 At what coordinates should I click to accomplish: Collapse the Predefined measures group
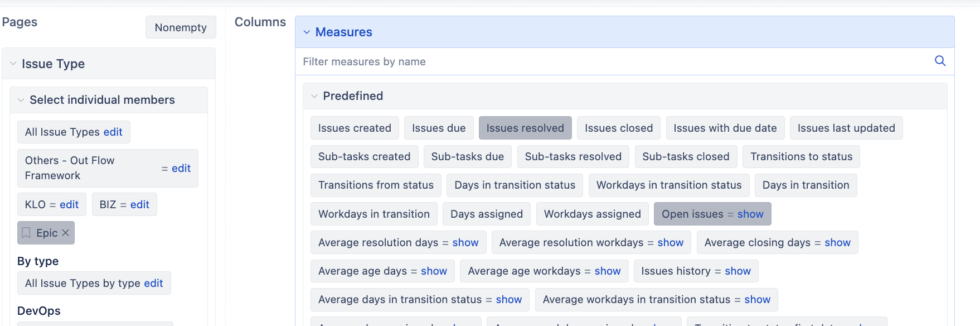coord(314,96)
